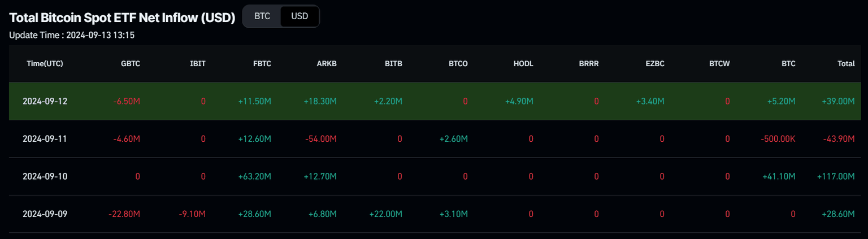The height and width of the screenshot is (239, 868).
Task: Select the BTCW column header
Action: (x=719, y=64)
